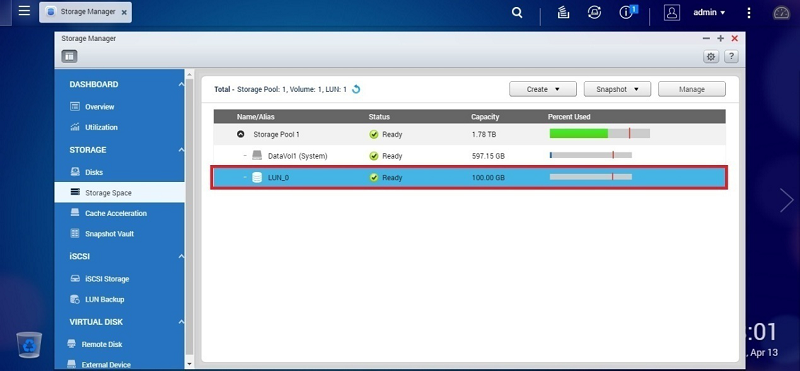Select the LUN_0 row

(469, 178)
